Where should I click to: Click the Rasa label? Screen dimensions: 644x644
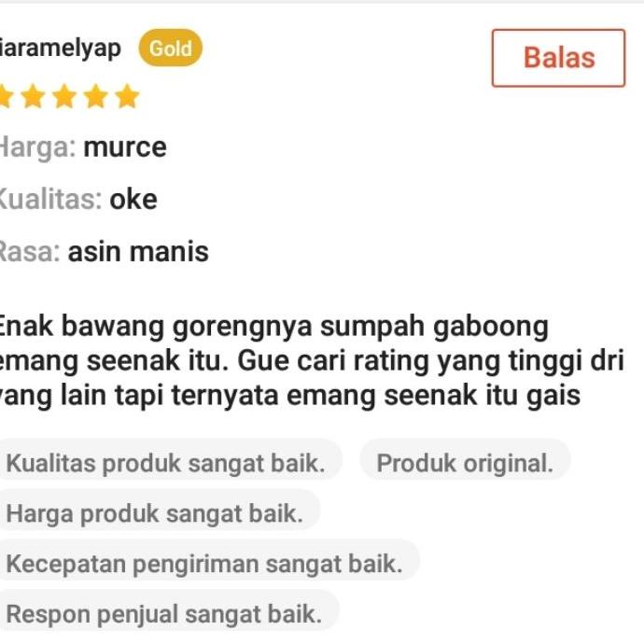tap(30, 251)
